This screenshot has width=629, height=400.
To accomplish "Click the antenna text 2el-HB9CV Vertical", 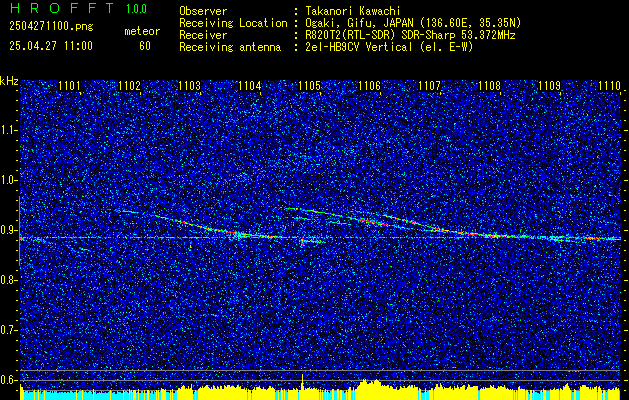I will pyautogui.click(x=357, y=47).
